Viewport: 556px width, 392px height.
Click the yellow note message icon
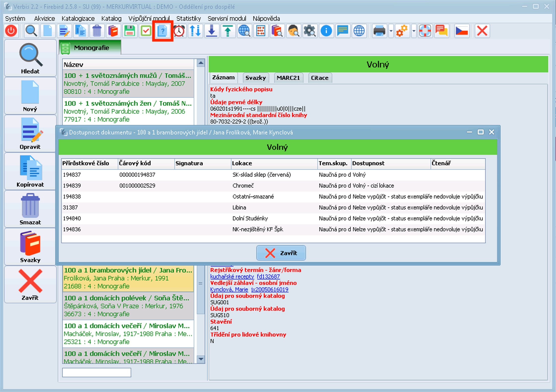click(343, 31)
